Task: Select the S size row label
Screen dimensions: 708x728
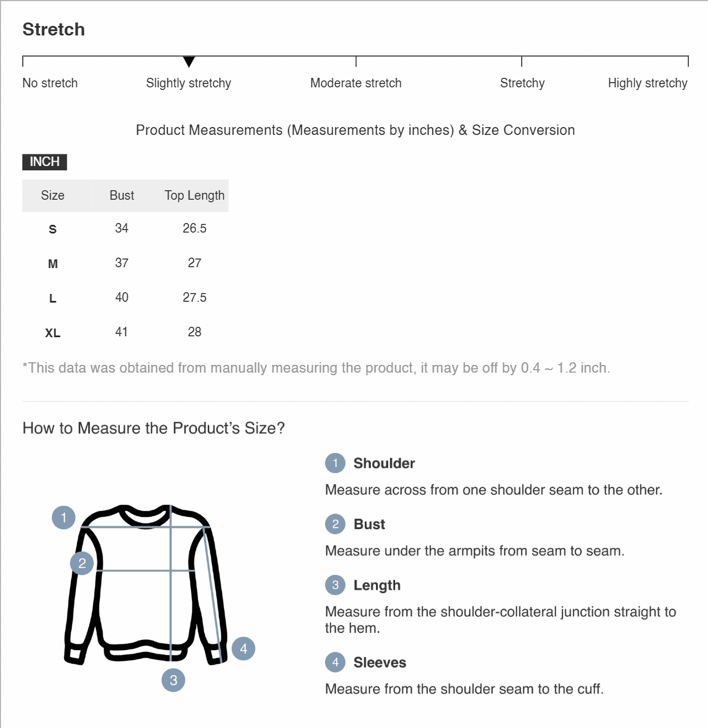Action: click(53, 229)
